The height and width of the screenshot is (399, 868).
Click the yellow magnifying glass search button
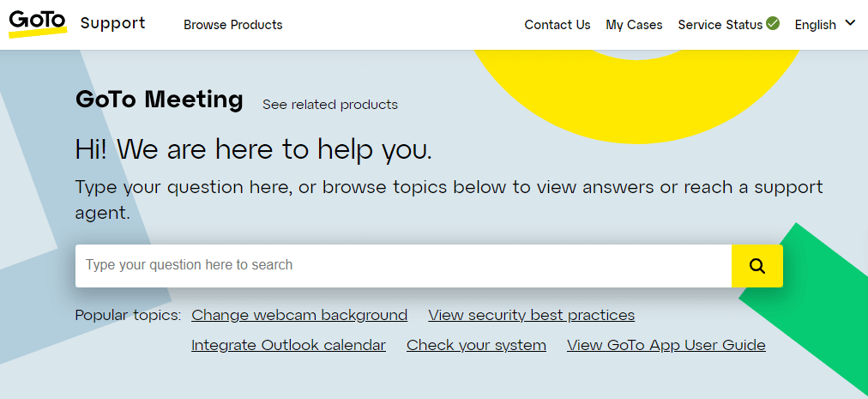(756, 266)
